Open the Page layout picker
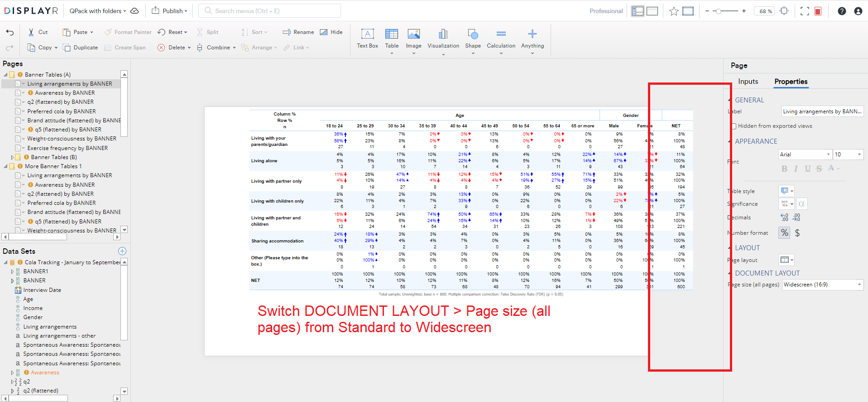The image size is (868, 402). point(786,260)
